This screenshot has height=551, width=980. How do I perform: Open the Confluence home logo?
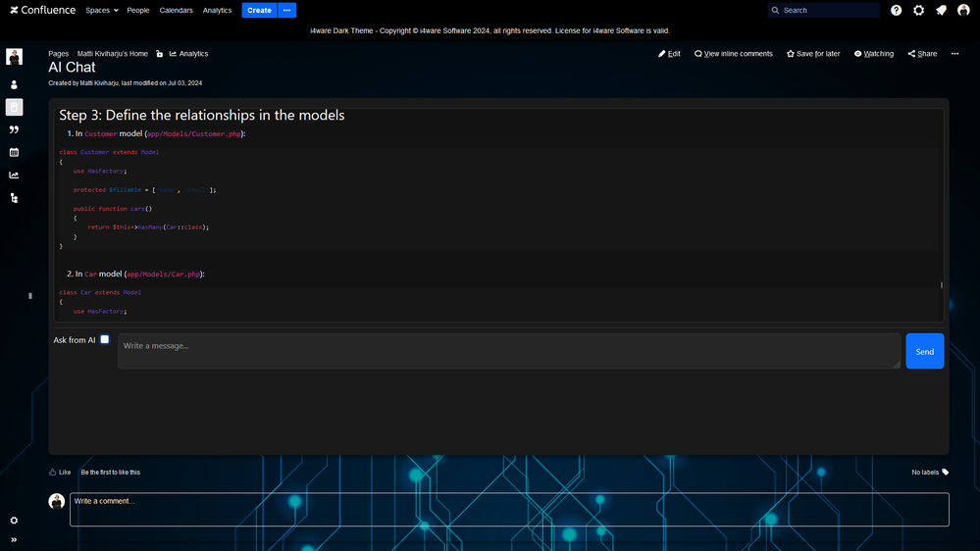coord(42,10)
